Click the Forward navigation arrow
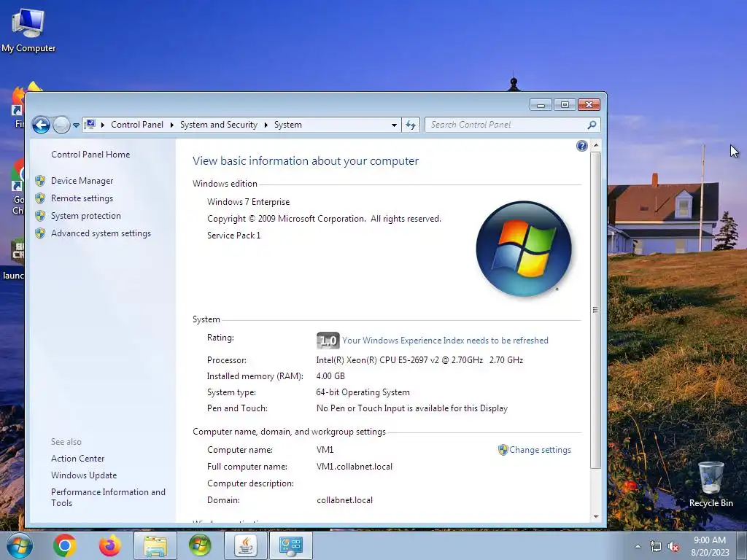 61,125
